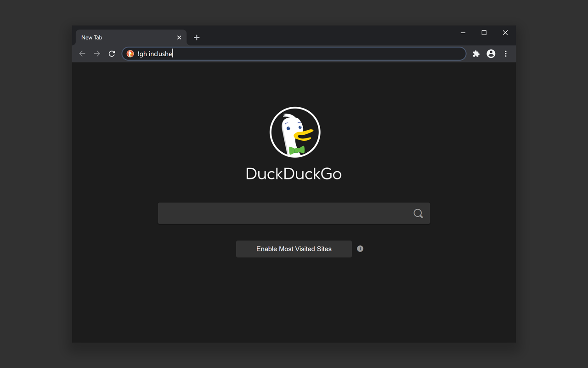Close the browser window
This screenshot has width=588, height=368.
(505, 33)
